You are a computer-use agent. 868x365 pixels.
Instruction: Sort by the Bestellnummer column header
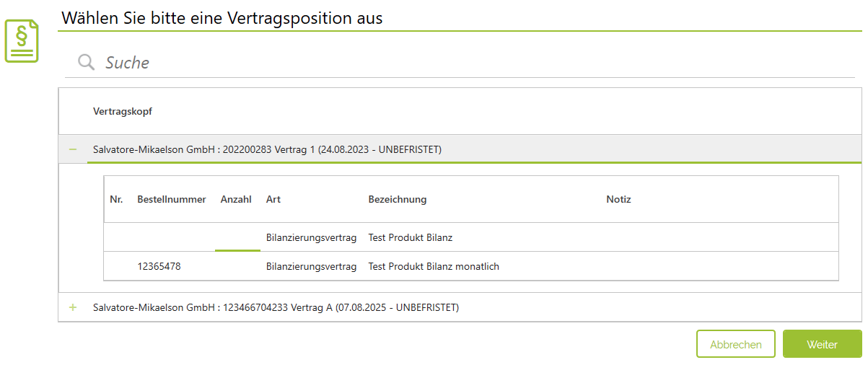pyautogui.click(x=172, y=199)
